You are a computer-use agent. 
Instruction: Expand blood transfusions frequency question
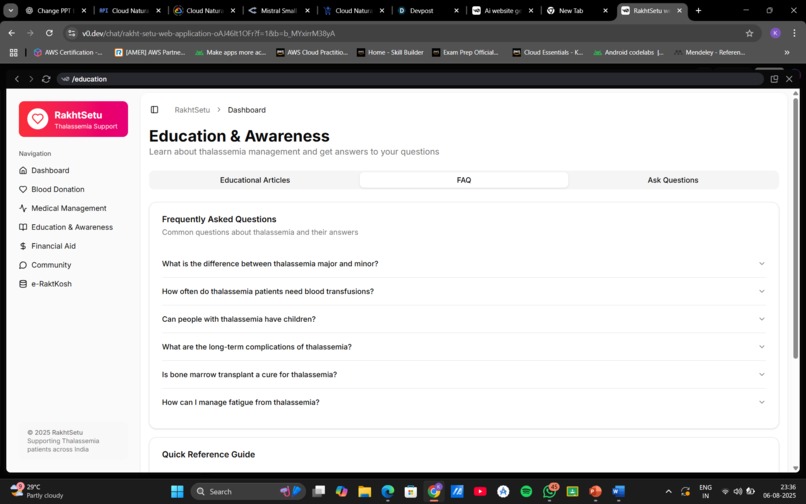[x=464, y=291]
